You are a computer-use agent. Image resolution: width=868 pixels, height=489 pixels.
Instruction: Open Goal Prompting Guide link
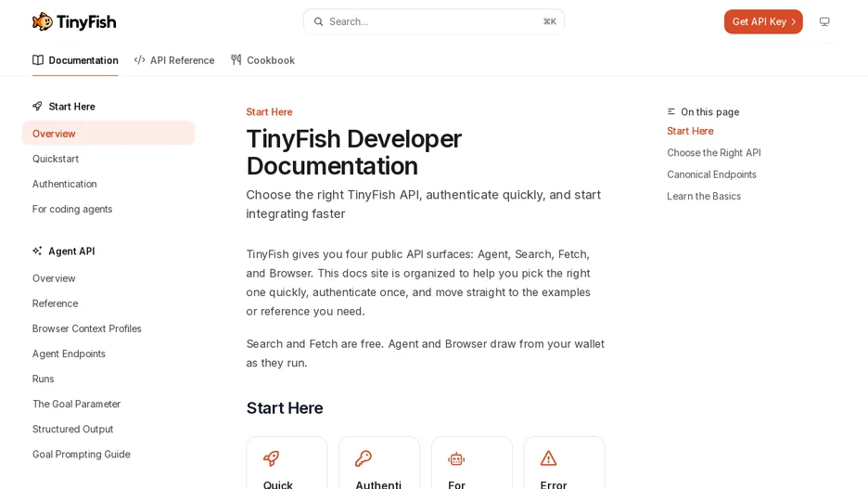(x=82, y=454)
